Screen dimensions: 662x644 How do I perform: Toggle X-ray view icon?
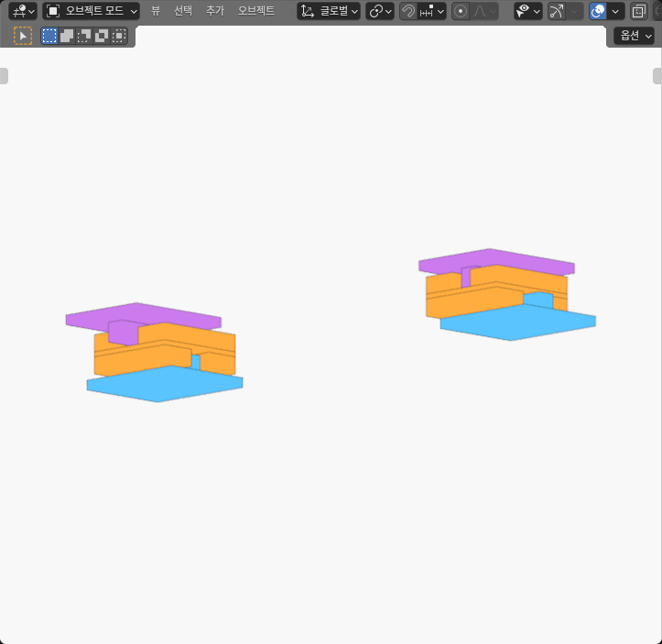[639, 11]
